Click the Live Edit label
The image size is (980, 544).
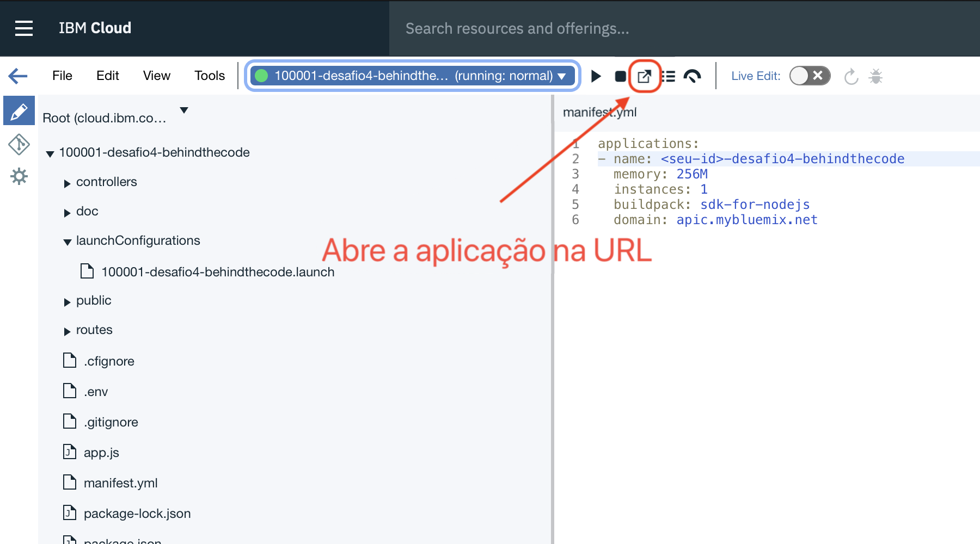pyautogui.click(x=756, y=76)
